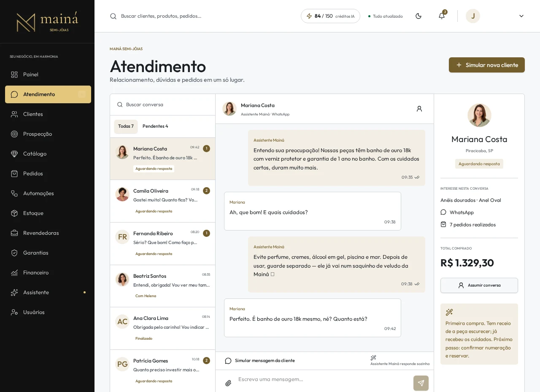Expand the user account dropdown chevron

click(x=521, y=16)
